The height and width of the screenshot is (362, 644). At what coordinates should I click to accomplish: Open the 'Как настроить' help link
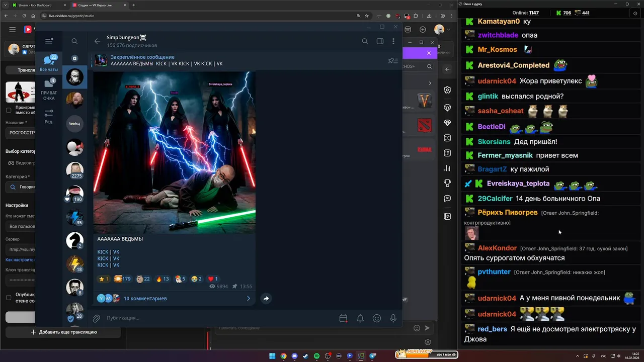[x=20, y=259]
